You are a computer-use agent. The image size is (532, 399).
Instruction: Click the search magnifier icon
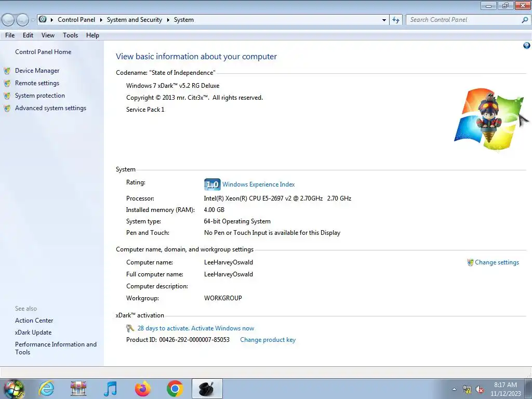point(525,20)
